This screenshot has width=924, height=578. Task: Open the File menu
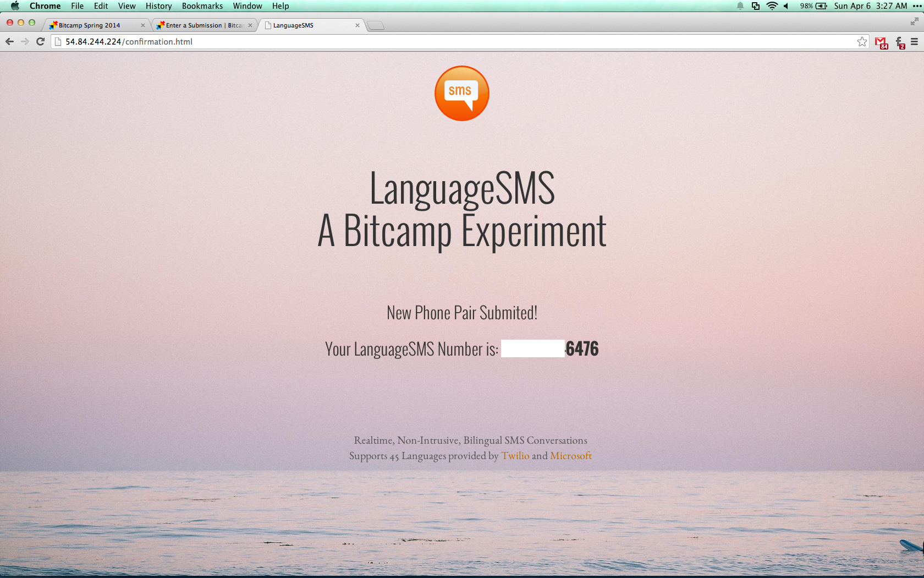[77, 6]
